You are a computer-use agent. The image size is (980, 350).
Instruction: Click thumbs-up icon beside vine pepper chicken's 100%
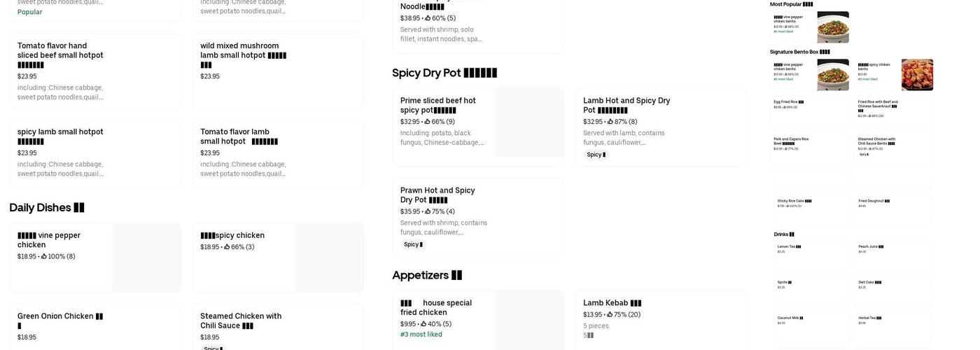pyautogui.click(x=44, y=257)
